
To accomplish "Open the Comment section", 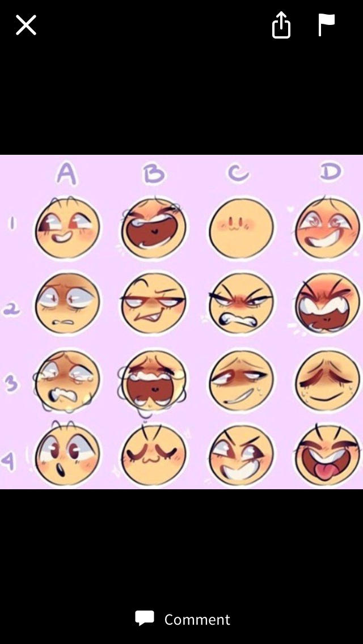I will point(197,619).
